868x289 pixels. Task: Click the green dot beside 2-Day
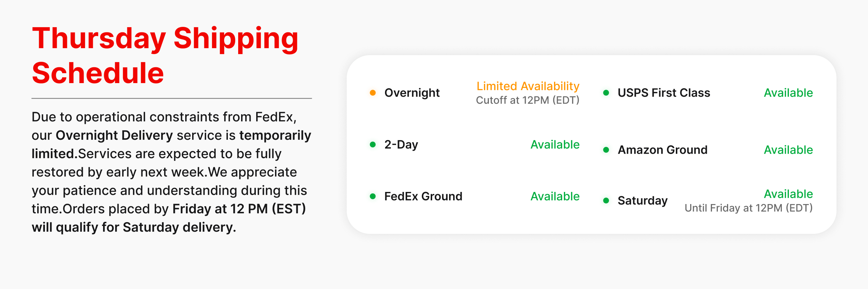(x=373, y=144)
